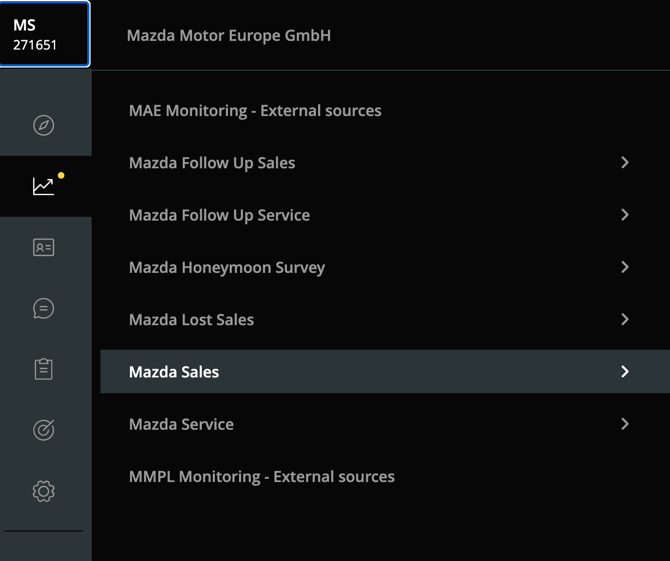Expand Mazda Follow Up Service chevron
Viewport: 670px width, 561px height.
click(x=625, y=215)
